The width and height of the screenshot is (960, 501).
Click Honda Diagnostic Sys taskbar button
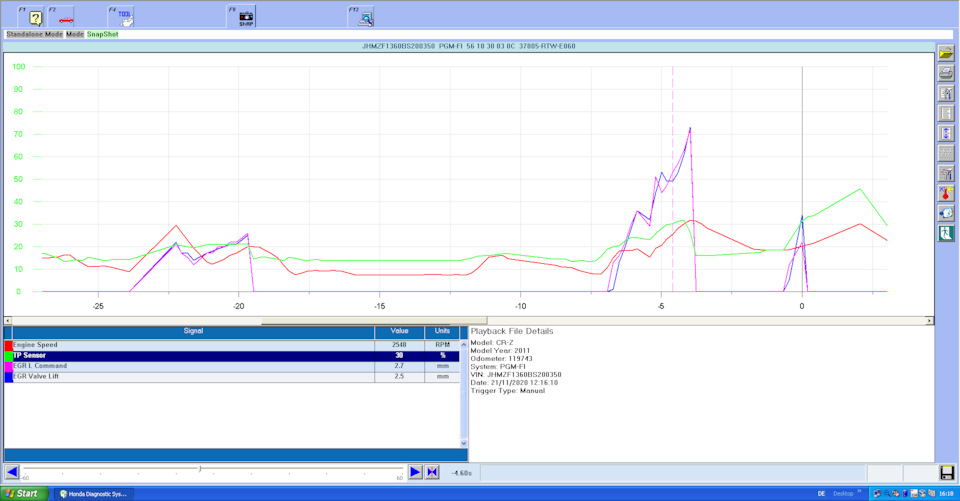pyautogui.click(x=94, y=494)
